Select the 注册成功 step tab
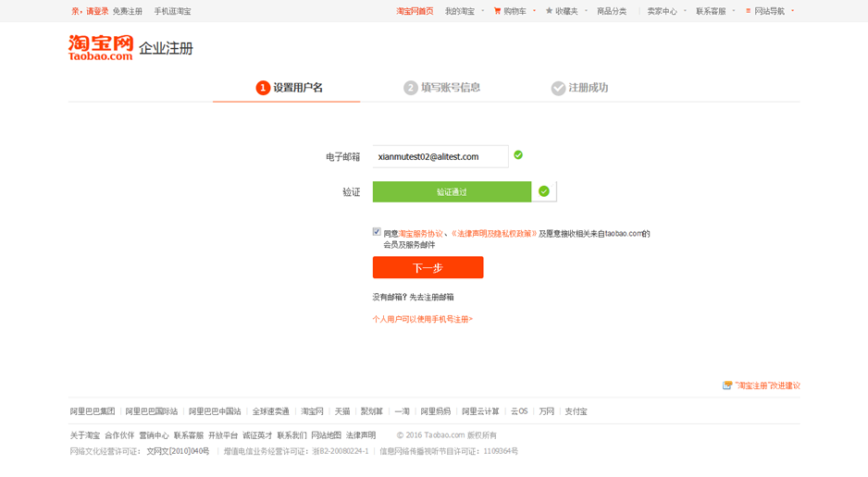This screenshot has height=477, width=868. coord(580,88)
